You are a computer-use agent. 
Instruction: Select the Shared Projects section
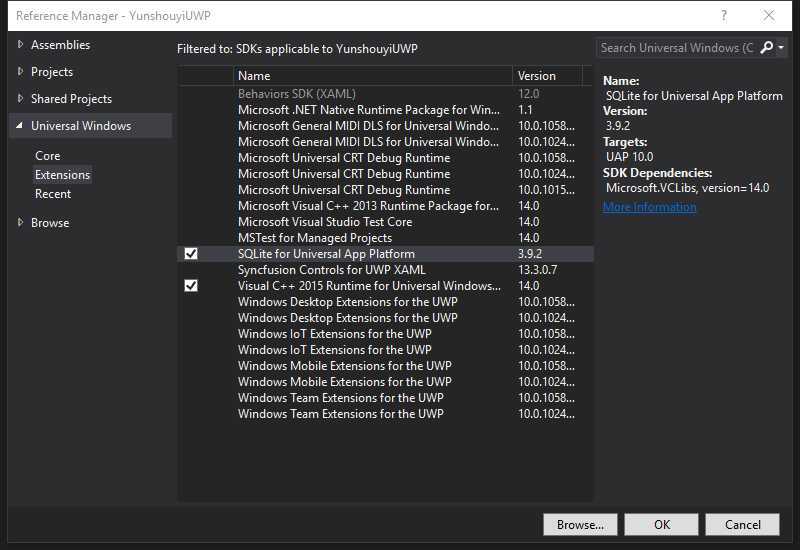coord(71,99)
